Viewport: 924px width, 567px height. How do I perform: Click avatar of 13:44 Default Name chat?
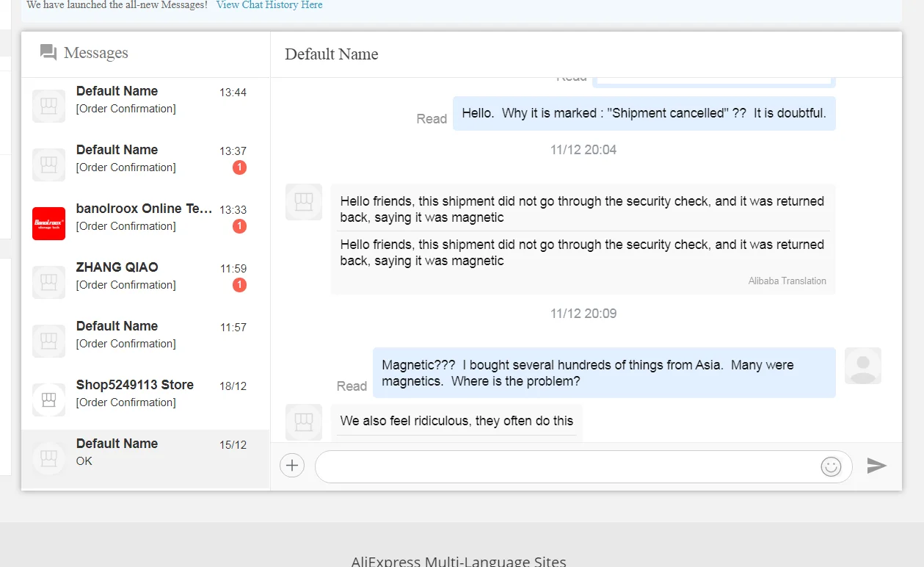coord(49,106)
